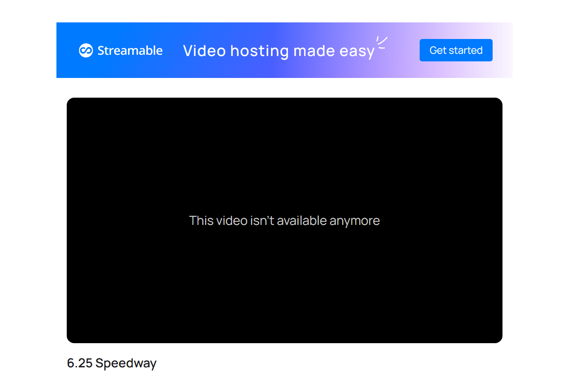Click the blank black area below the message
Image resolution: width=584 pixels, height=392 pixels.
pos(284,287)
